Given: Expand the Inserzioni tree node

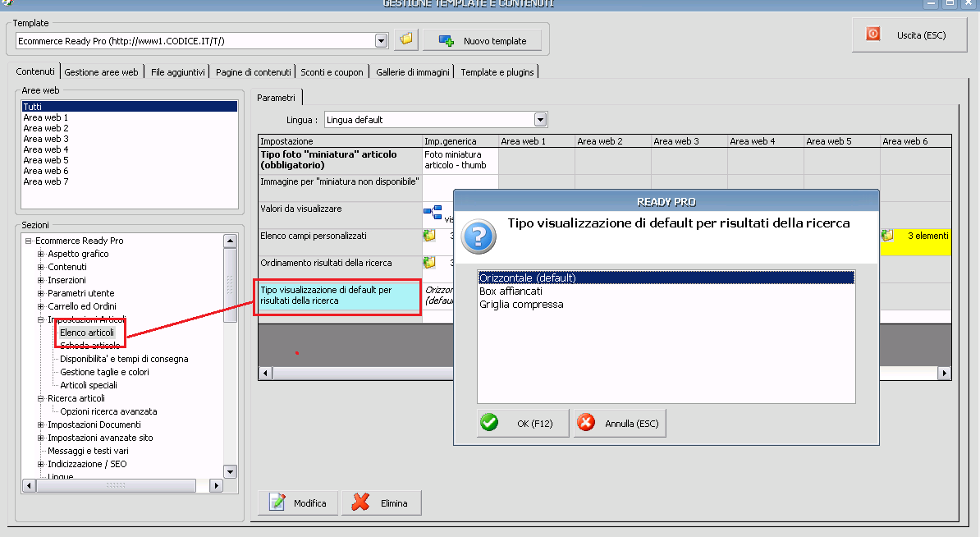Looking at the screenshot, I should (x=40, y=280).
